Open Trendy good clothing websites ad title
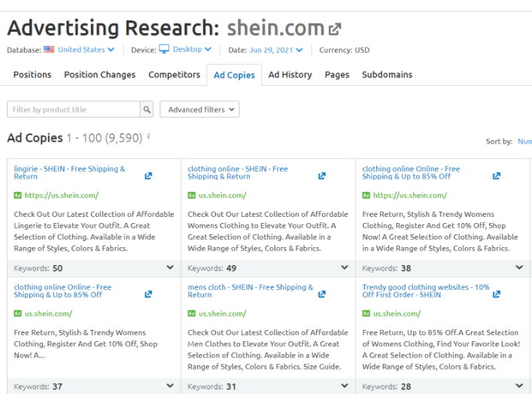This screenshot has height=394, width=532. point(426,291)
